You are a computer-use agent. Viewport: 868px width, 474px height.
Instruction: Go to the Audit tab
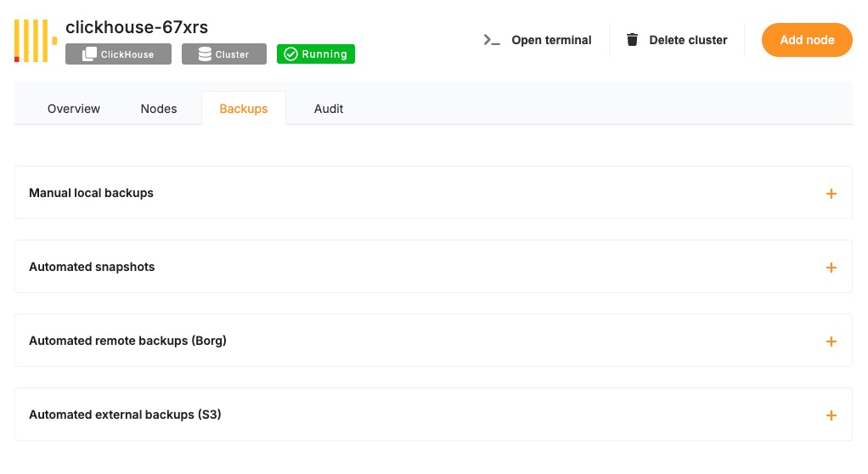(x=329, y=109)
